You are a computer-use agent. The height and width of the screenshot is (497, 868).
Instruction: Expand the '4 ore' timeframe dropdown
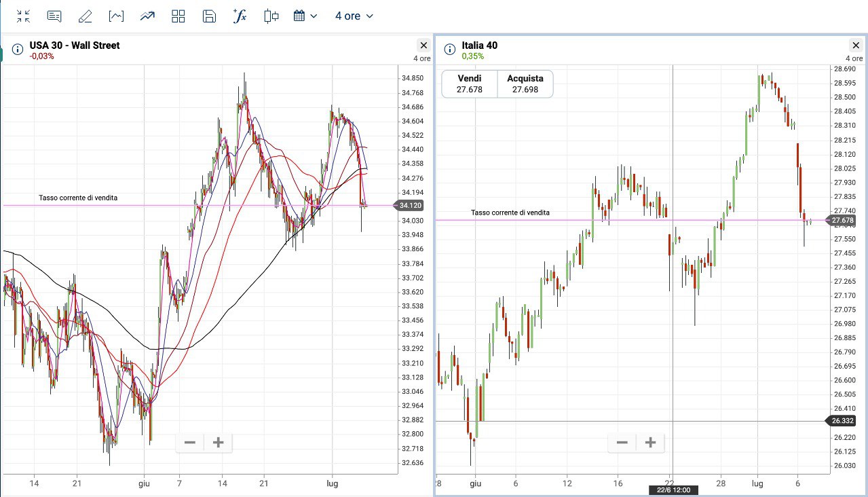click(354, 16)
